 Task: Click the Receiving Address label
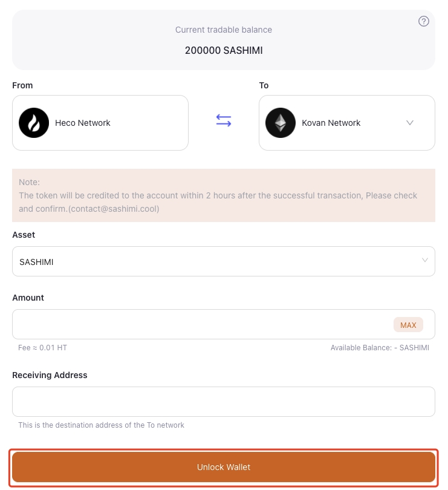(50, 375)
